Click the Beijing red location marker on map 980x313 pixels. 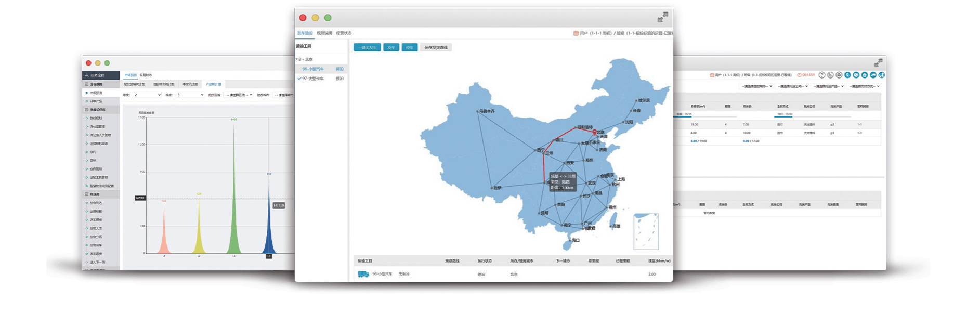(595, 132)
